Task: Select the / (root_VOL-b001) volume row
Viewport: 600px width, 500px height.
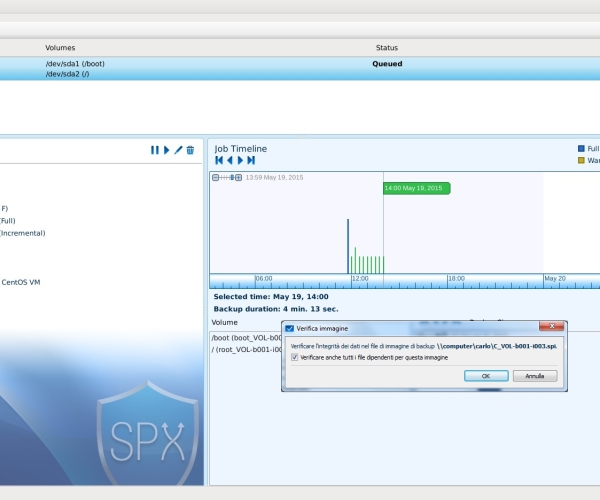Action: 246,350
